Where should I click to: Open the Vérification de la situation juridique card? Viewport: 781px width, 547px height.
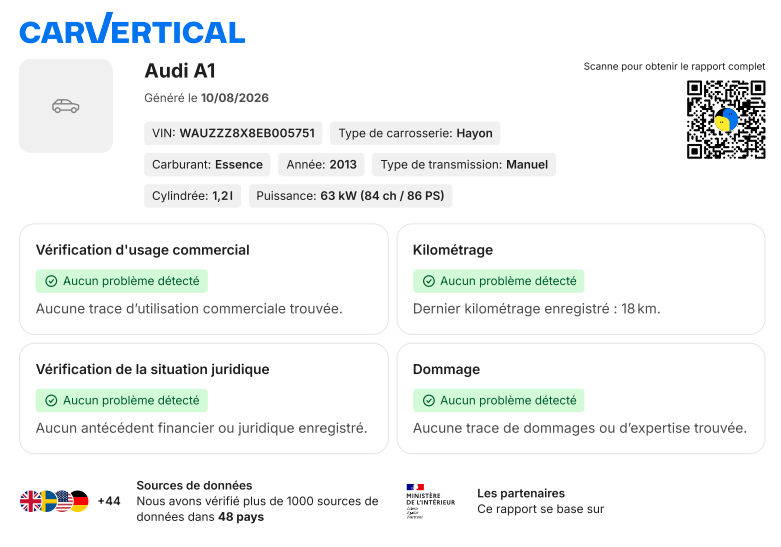coord(204,399)
